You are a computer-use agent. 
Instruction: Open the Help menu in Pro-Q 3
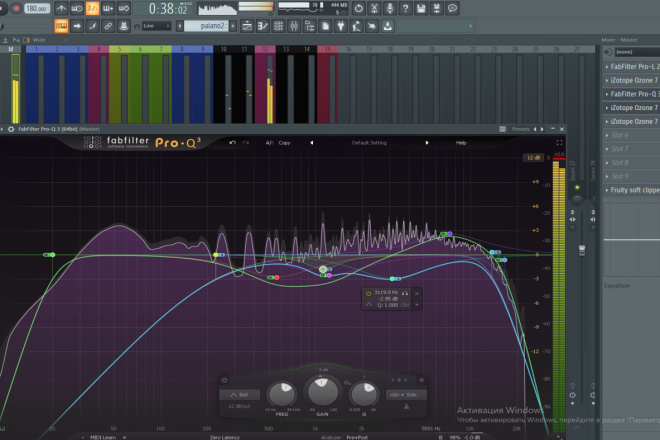click(x=461, y=143)
